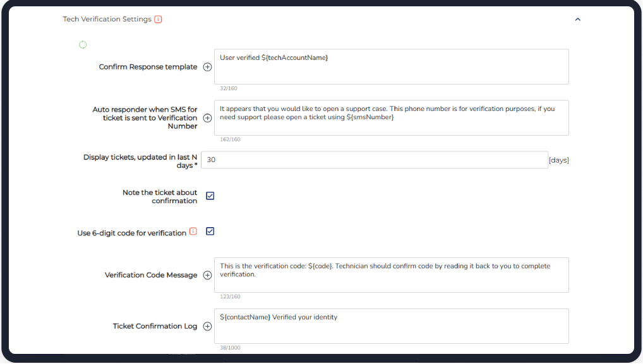
Task: Click the plus icon beside Ticket Confirmation Log
Action: point(207,326)
